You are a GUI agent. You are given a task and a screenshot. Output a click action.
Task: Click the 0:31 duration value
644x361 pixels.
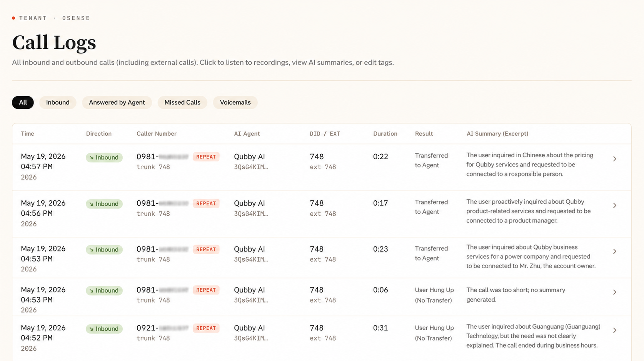click(x=380, y=328)
